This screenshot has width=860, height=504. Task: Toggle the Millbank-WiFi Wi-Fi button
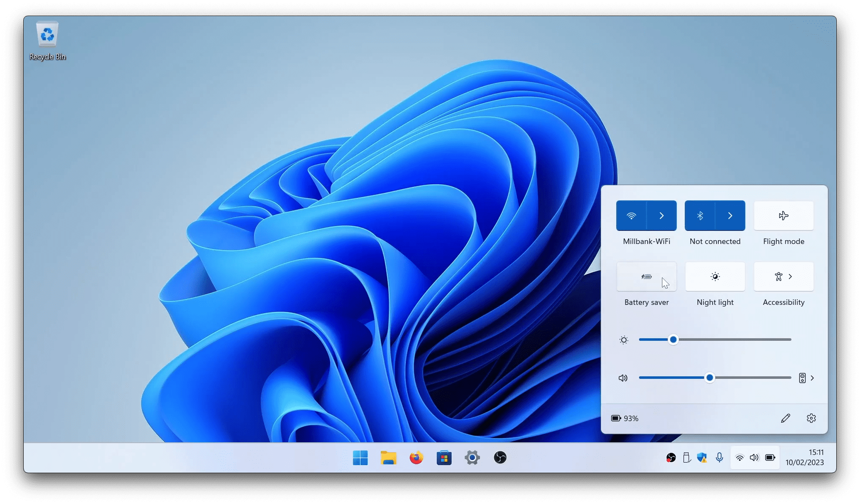(x=631, y=216)
